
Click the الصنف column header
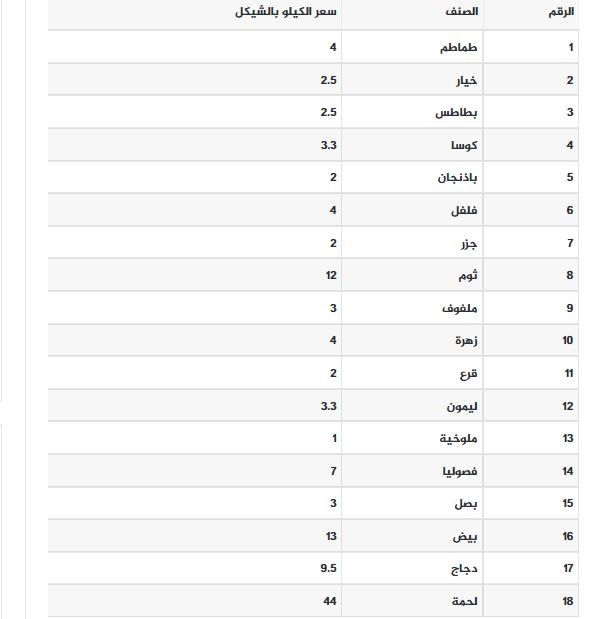coord(462,11)
